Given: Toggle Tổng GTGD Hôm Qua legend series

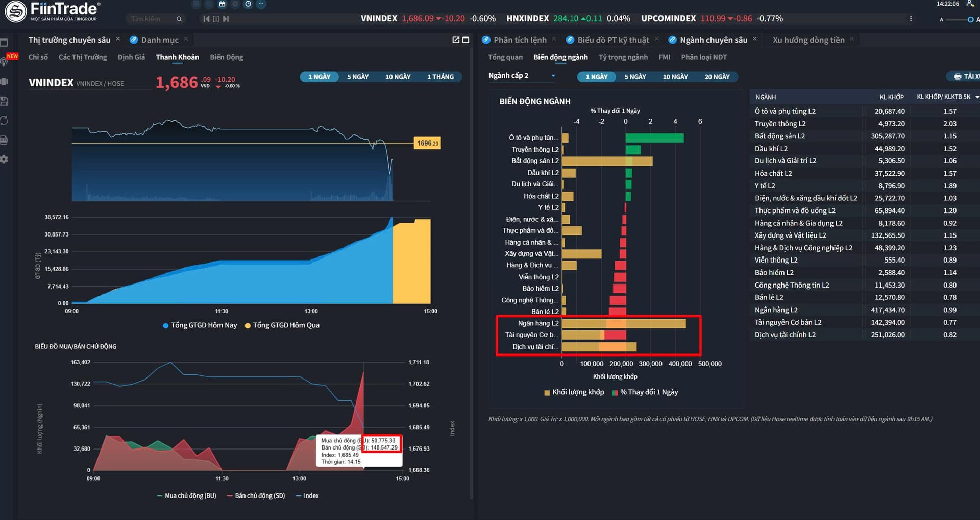Looking at the screenshot, I should point(282,325).
